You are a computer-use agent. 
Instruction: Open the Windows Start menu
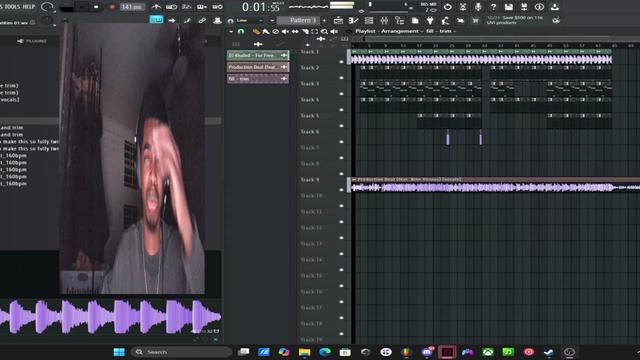coord(119,352)
